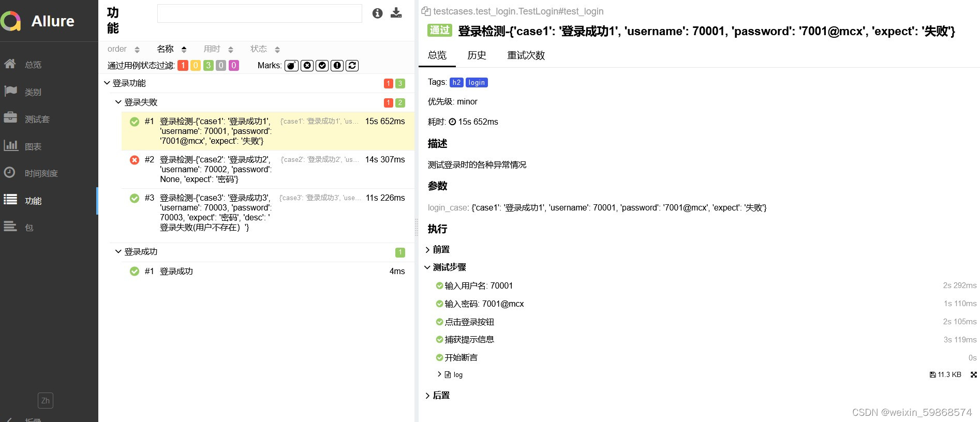
Task: Click the briefcase icon beside 测试套
Action: [10, 118]
